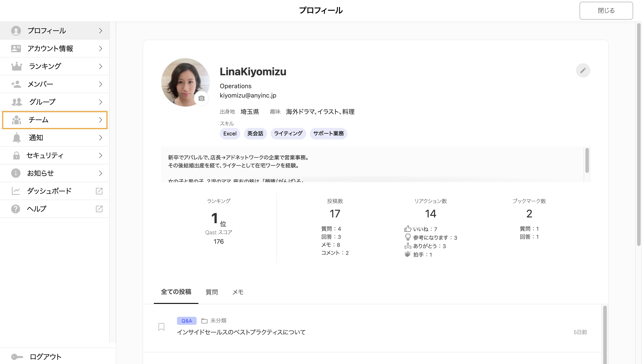This screenshot has width=642, height=364.
Task: Click the Excel skill tag
Action: tap(230, 133)
